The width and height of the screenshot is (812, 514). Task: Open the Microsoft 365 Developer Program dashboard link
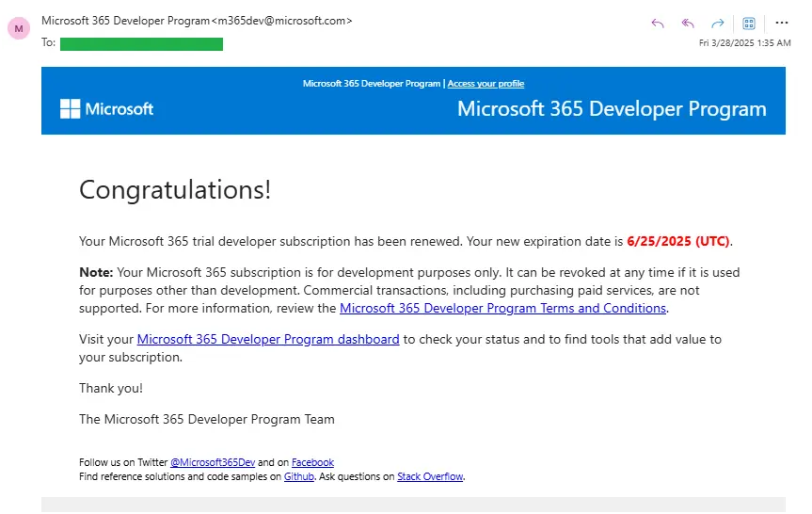[x=268, y=340]
